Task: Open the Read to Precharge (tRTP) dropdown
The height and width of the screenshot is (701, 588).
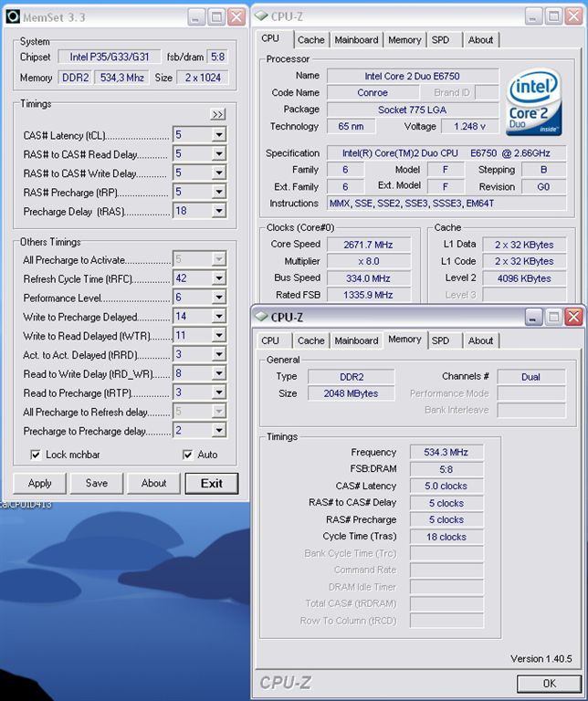Action: [x=218, y=392]
